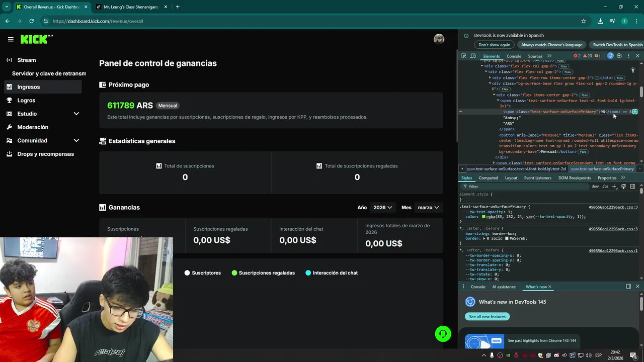Click the browser back arrow
The width and height of the screenshot is (644, 362).
point(7,21)
